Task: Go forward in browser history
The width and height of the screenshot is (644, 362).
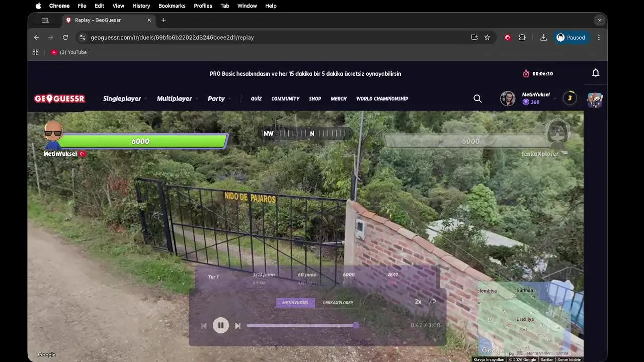Action: [x=50, y=37]
